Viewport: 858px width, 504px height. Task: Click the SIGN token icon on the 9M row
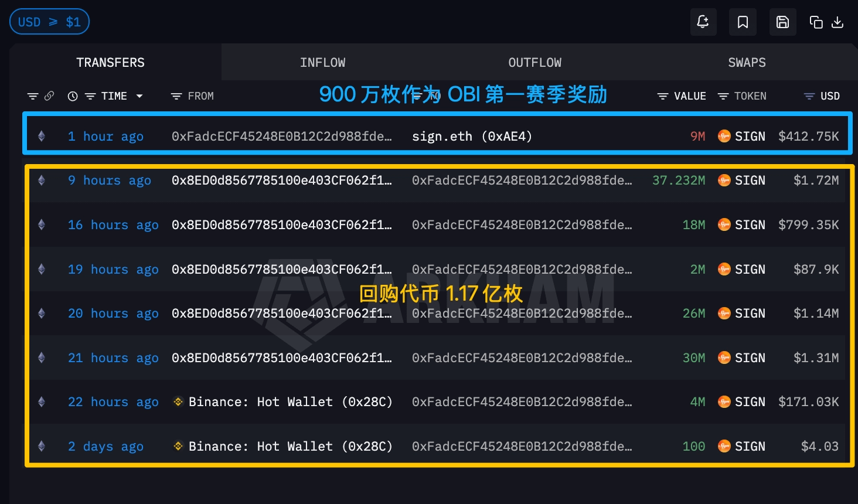point(724,136)
